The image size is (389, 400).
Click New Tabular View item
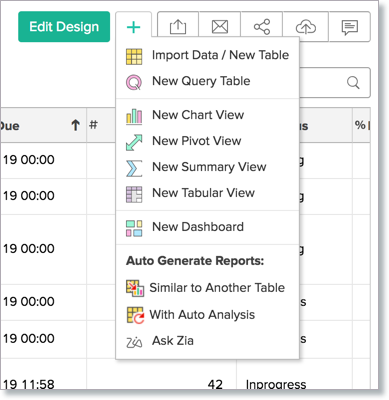coord(207,193)
